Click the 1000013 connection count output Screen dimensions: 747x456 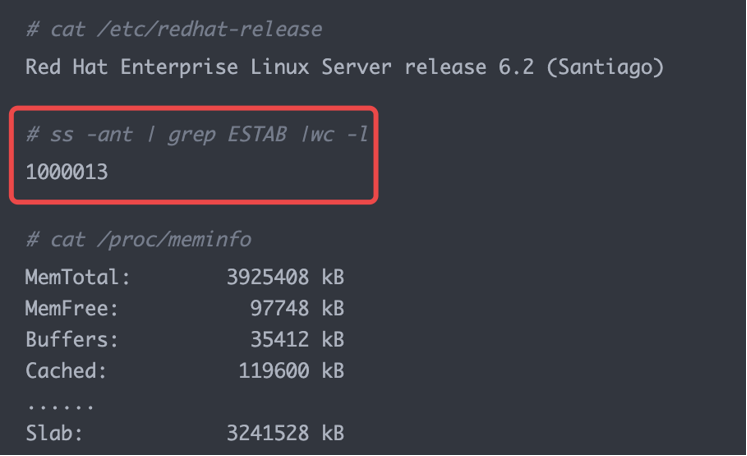66,172
